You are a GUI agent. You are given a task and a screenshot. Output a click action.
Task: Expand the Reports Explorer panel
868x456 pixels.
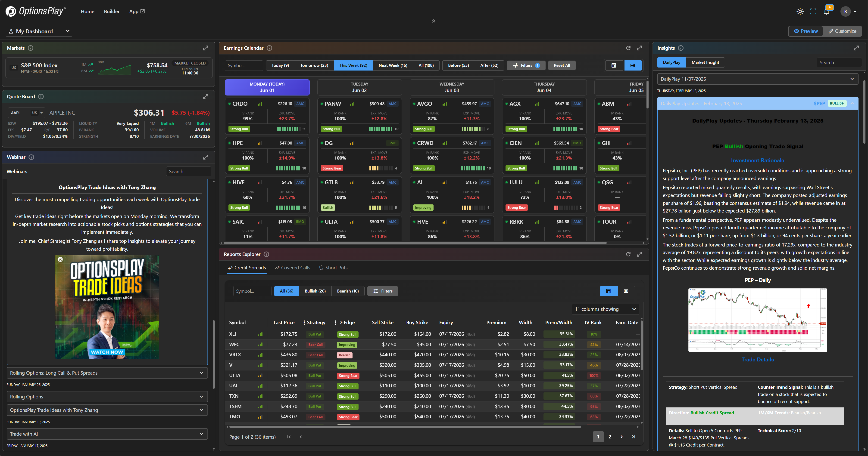click(x=639, y=254)
